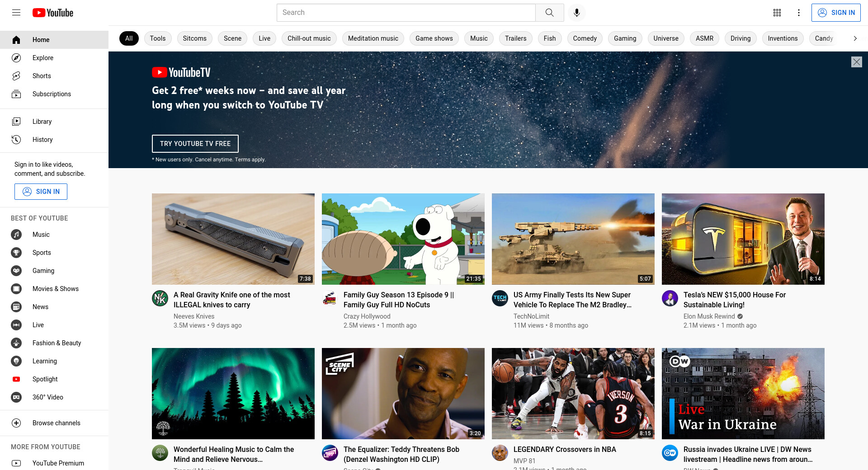Click the Neeves Knives channel avatar
Image resolution: width=868 pixels, height=470 pixels.
(x=160, y=298)
